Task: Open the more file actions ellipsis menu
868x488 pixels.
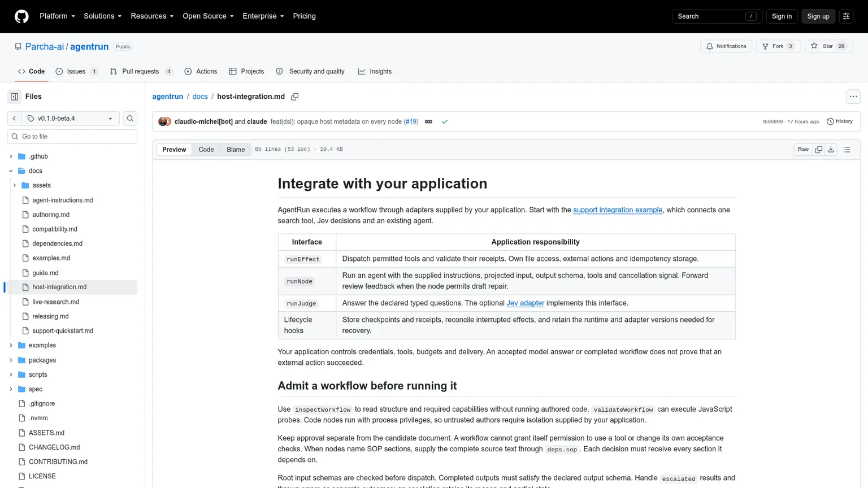Action: (853, 97)
